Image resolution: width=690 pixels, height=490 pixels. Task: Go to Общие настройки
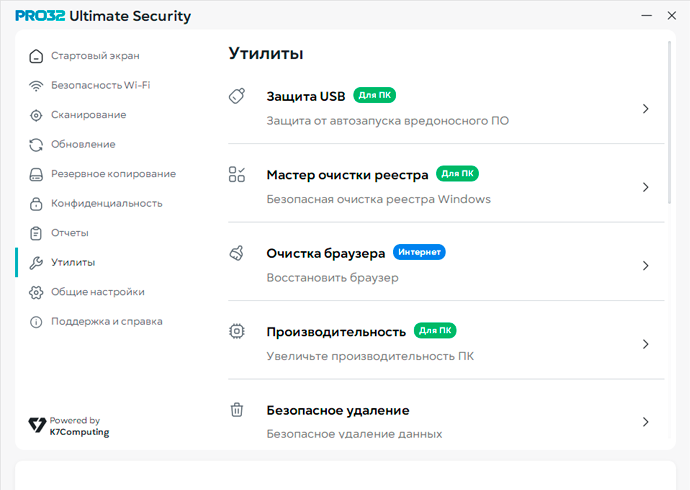[98, 292]
